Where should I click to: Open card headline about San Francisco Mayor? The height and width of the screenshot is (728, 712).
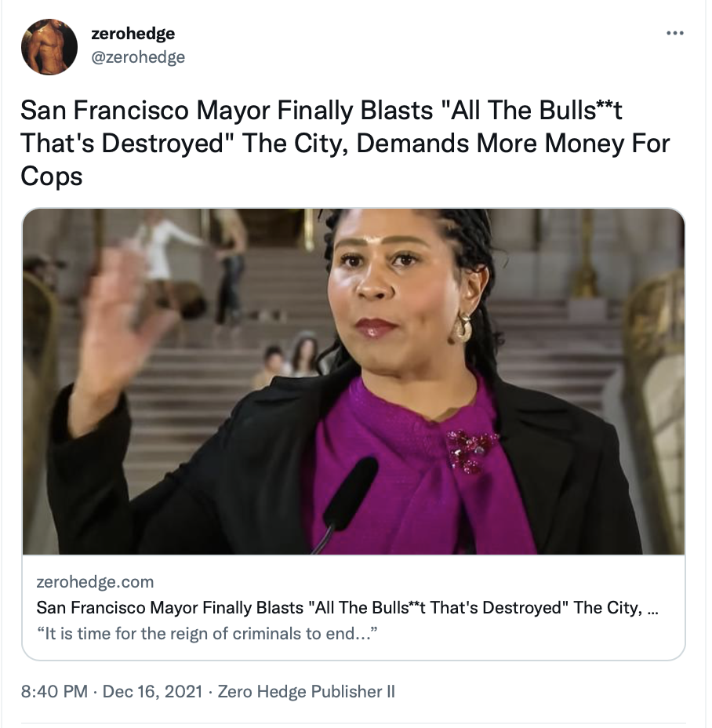pos(347,608)
